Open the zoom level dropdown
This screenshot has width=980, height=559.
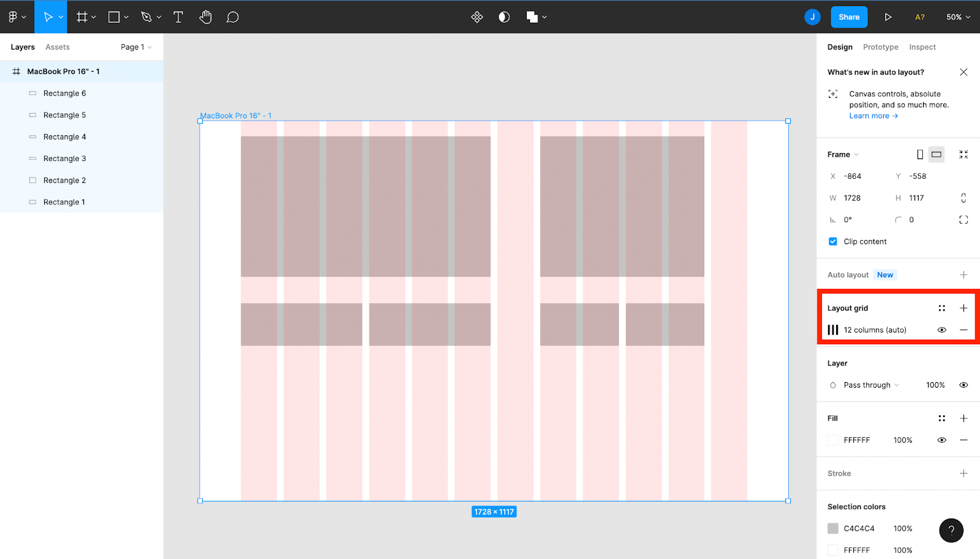coord(957,17)
